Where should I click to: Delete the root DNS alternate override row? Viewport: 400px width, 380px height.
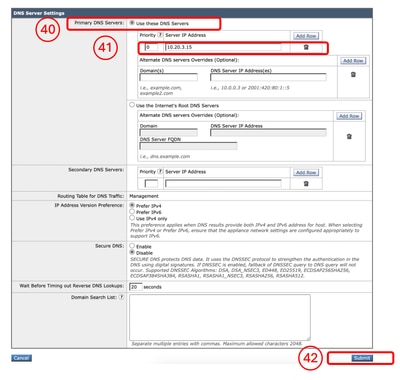[349, 136]
